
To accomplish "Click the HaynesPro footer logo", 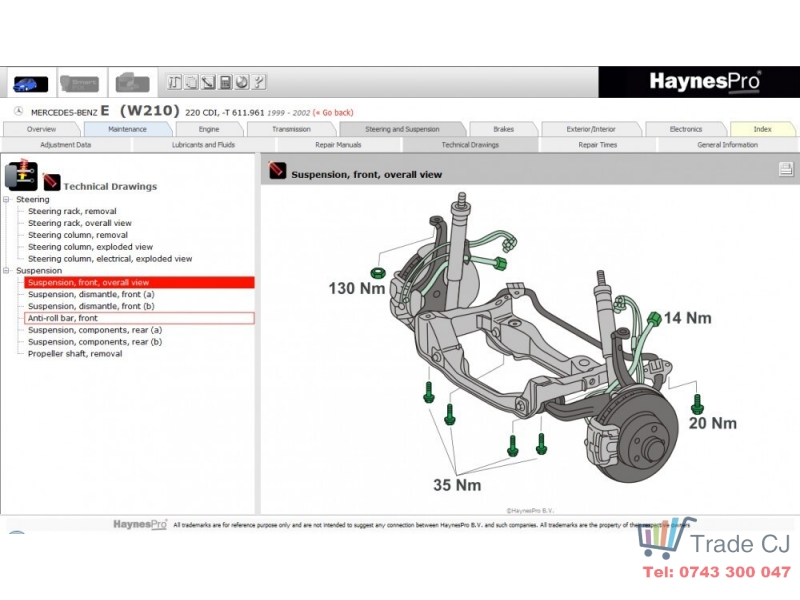I will [x=140, y=524].
